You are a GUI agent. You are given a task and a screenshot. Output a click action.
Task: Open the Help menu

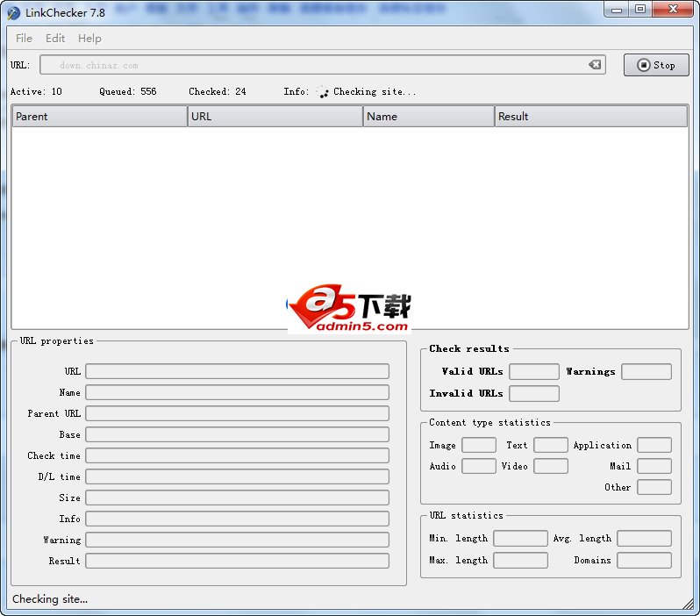point(89,39)
